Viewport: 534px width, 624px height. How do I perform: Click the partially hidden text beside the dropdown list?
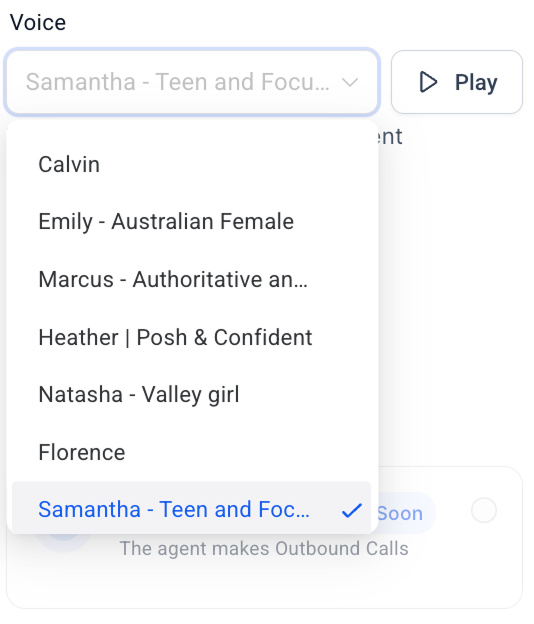pos(390,137)
